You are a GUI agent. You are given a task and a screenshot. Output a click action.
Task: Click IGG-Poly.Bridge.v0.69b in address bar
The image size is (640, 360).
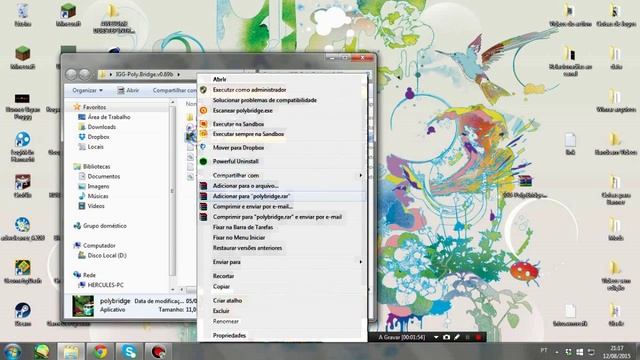click(x=144, y=74)
